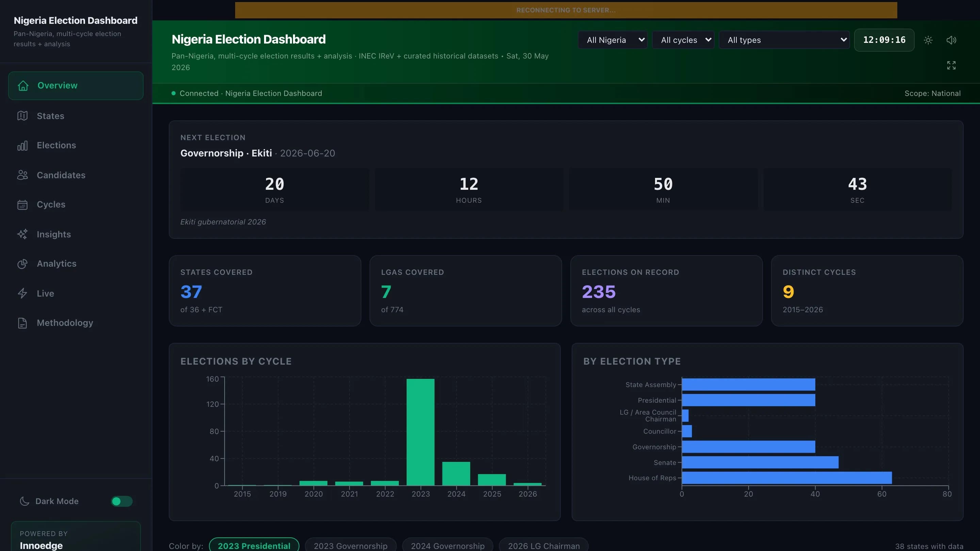Click the Senate bar in election type chart
980x551 pixels.
[x=760, y=462]
